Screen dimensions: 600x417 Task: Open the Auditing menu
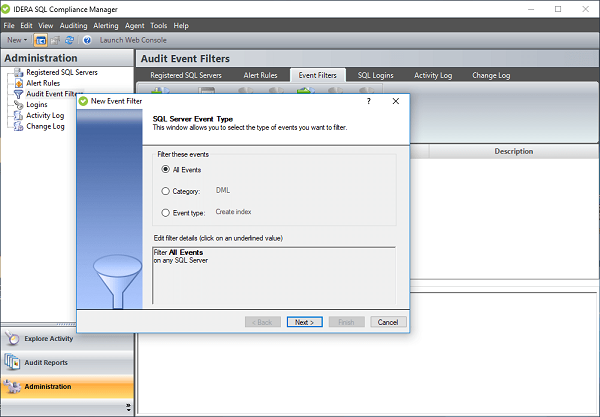(73, 25)
